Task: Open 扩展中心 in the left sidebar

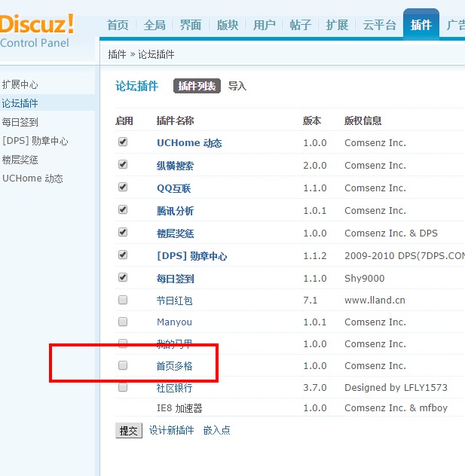Action: tap(20, 84)
